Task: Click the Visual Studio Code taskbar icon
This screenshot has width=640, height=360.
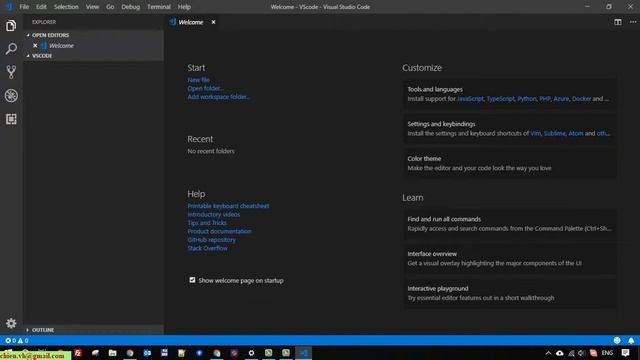Action: point(303,353)
